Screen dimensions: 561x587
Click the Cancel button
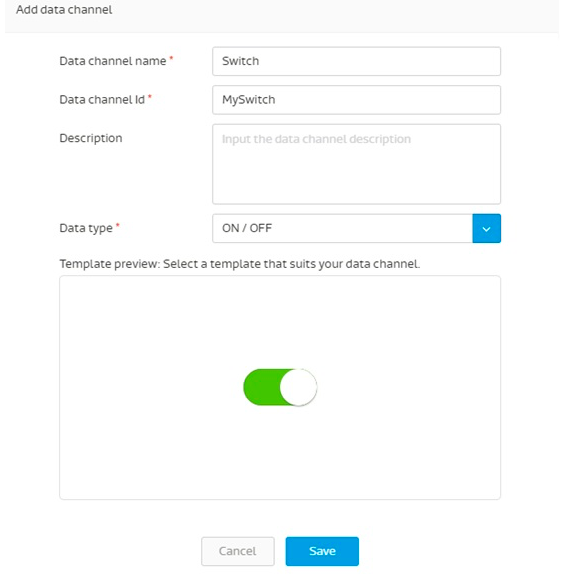point(238,551)
